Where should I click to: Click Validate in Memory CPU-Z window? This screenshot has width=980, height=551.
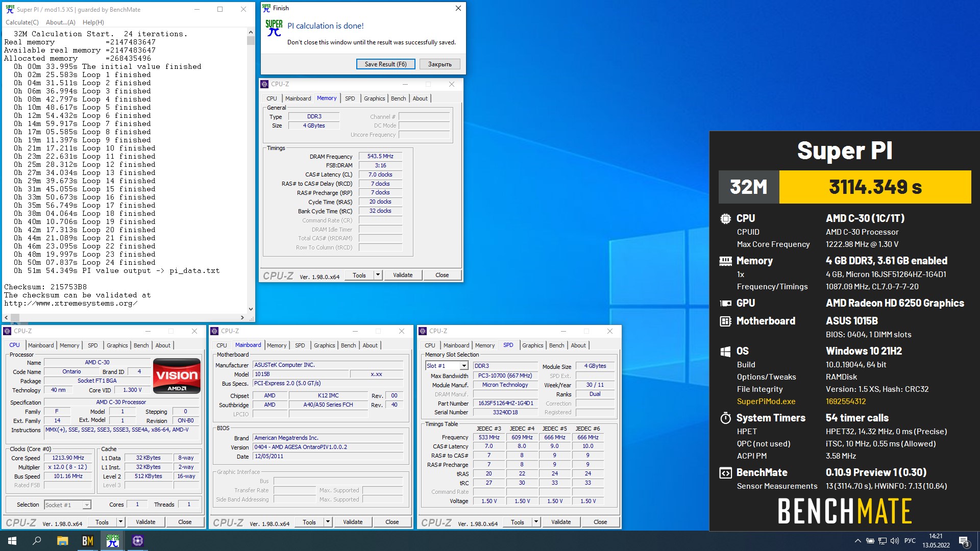click(x=403, y=275)
